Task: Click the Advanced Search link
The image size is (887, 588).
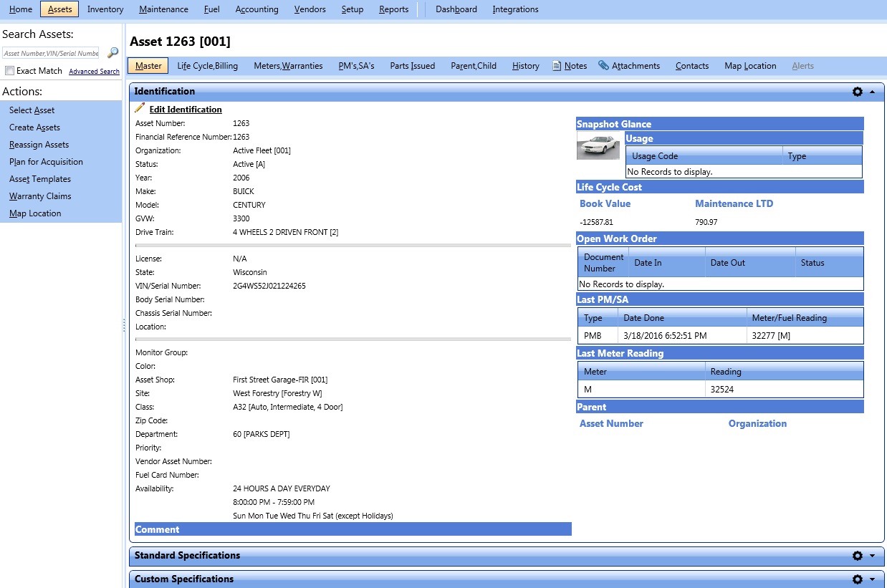Action: 94,72
